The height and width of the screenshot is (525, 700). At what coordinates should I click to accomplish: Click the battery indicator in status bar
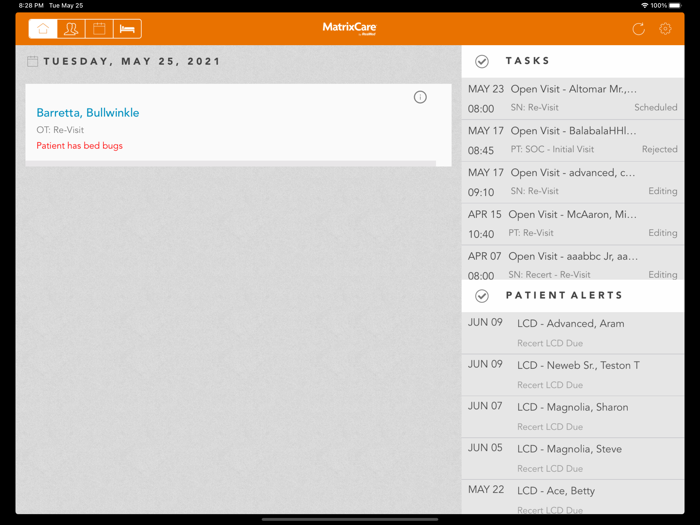(675, 5)
